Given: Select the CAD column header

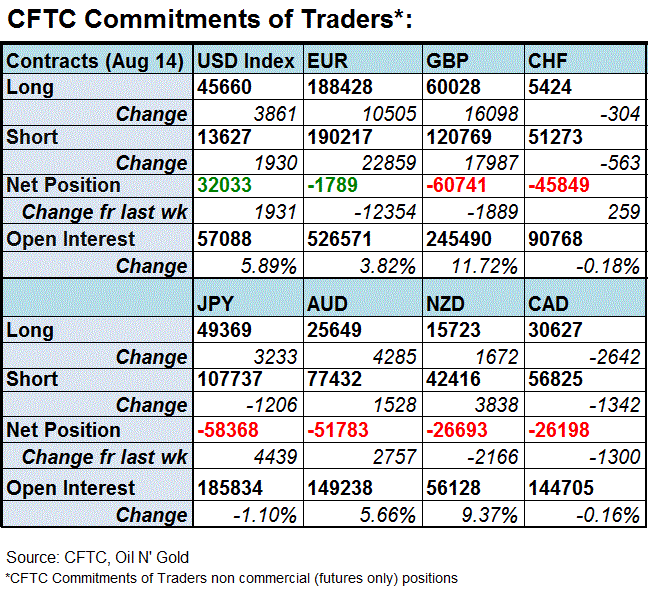Looking at the screenshot, I should [549, 305].
